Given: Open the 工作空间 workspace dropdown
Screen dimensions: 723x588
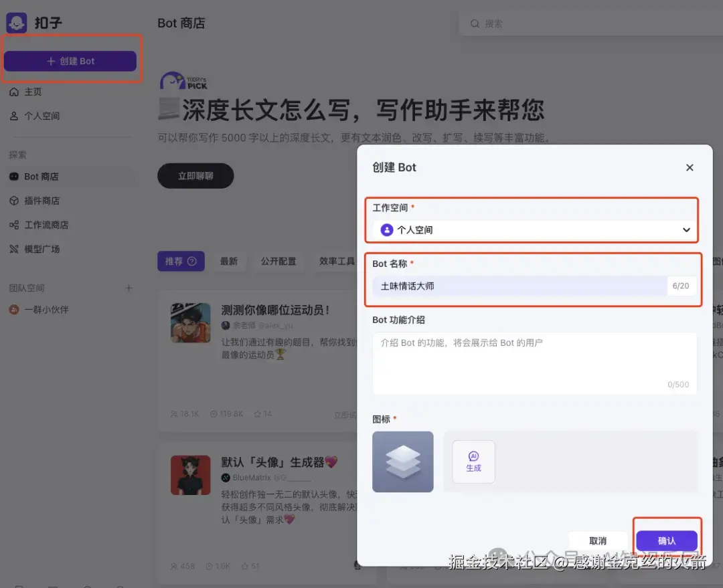Looking at the screenshot, I should [x=532, y=229].
